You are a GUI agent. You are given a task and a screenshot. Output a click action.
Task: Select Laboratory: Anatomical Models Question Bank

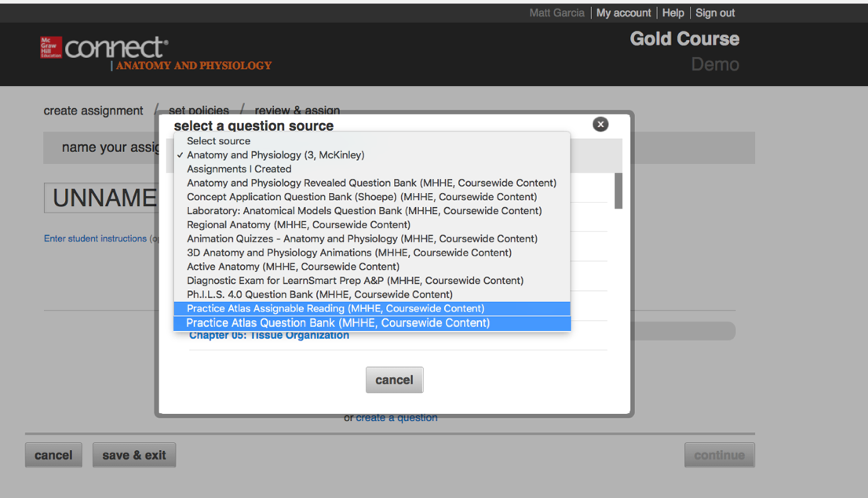372,211
